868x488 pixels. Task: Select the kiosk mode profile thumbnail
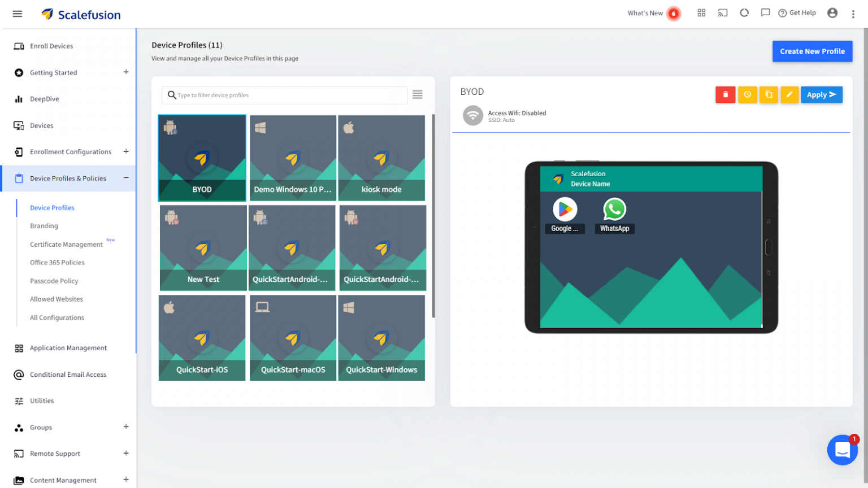pyautogui.click(x=381, y=158)
